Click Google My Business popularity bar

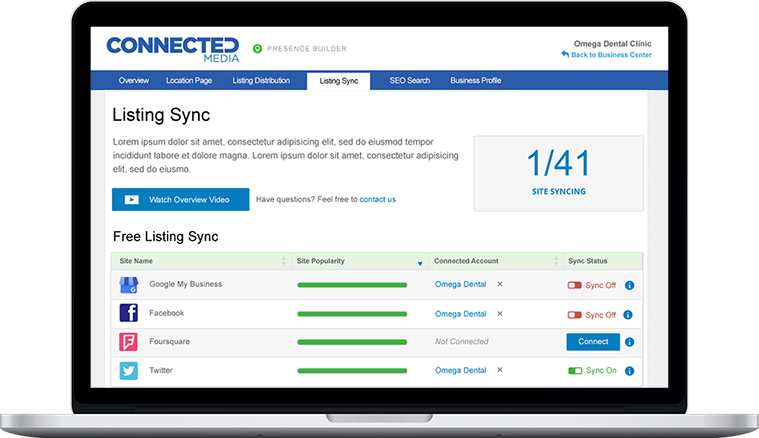[352, 285]
